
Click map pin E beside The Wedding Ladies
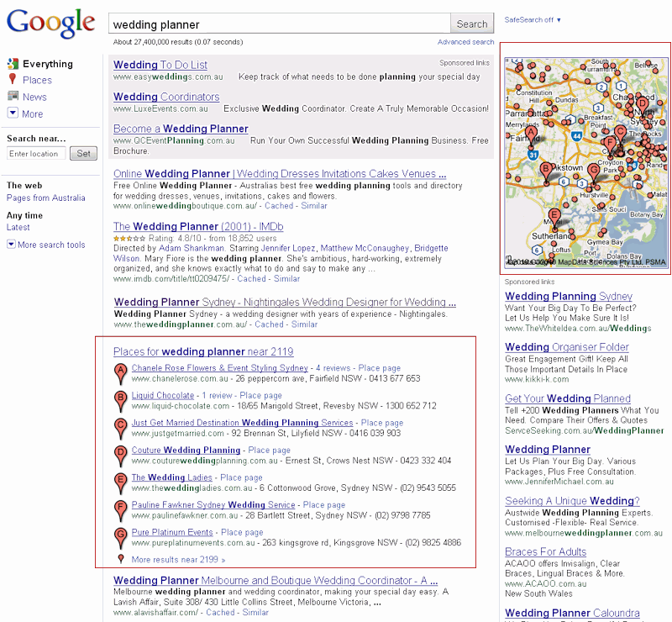(x=121, y=483)
